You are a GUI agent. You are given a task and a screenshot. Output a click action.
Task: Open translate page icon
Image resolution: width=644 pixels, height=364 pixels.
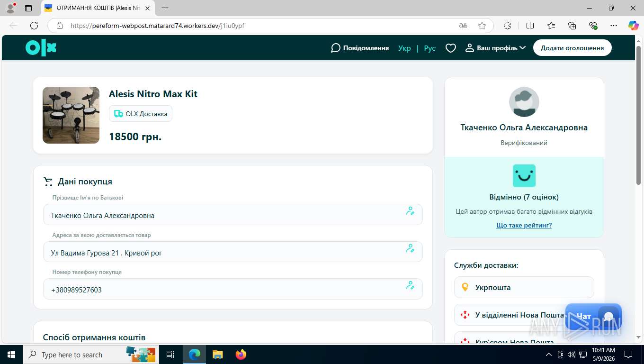(x=463, y=26)
